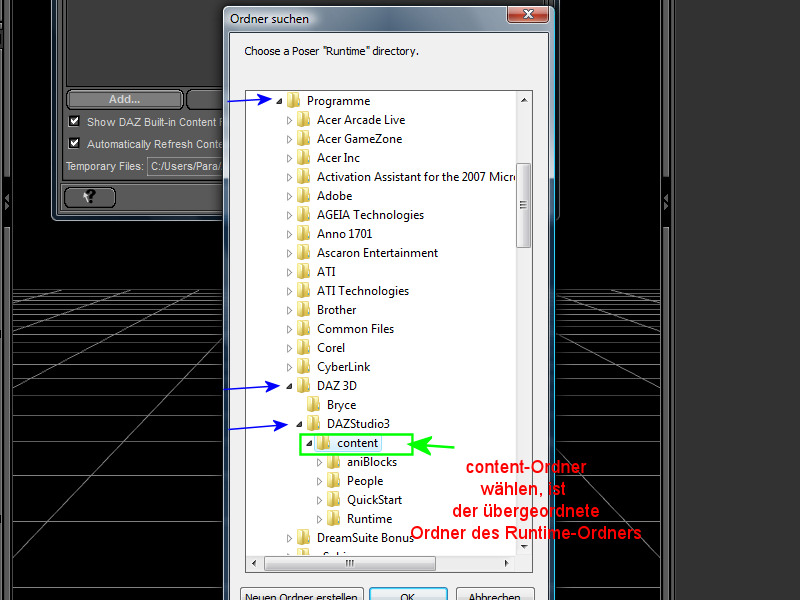This screenshot has height=600, width=800.
Task: Click the Runtime folder icon
Action: coord(334,519)
